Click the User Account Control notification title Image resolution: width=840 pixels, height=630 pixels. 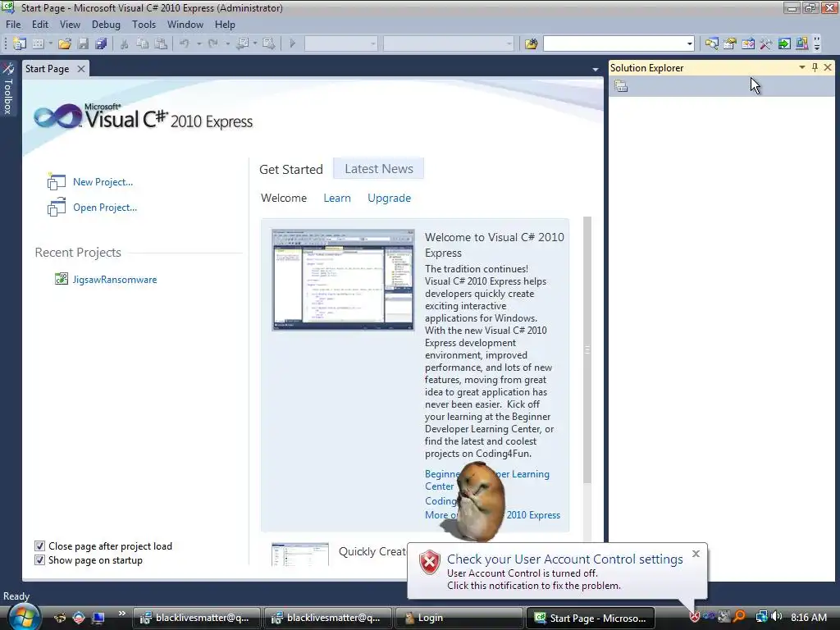coord(565,559)
